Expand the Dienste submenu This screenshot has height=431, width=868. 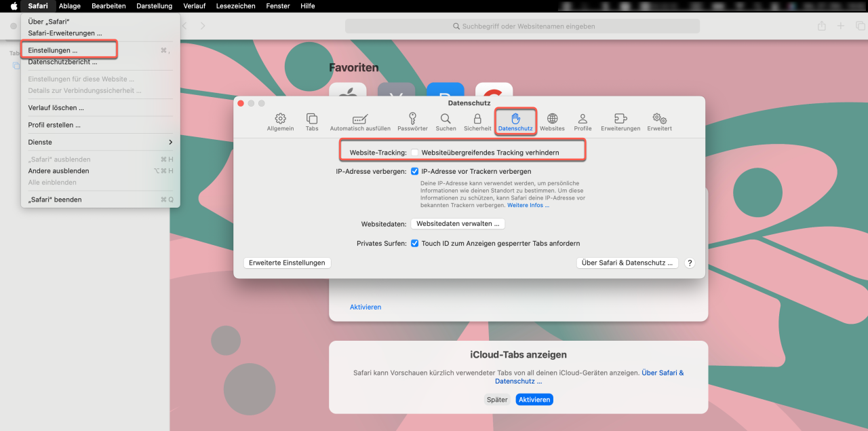[100, 143]
